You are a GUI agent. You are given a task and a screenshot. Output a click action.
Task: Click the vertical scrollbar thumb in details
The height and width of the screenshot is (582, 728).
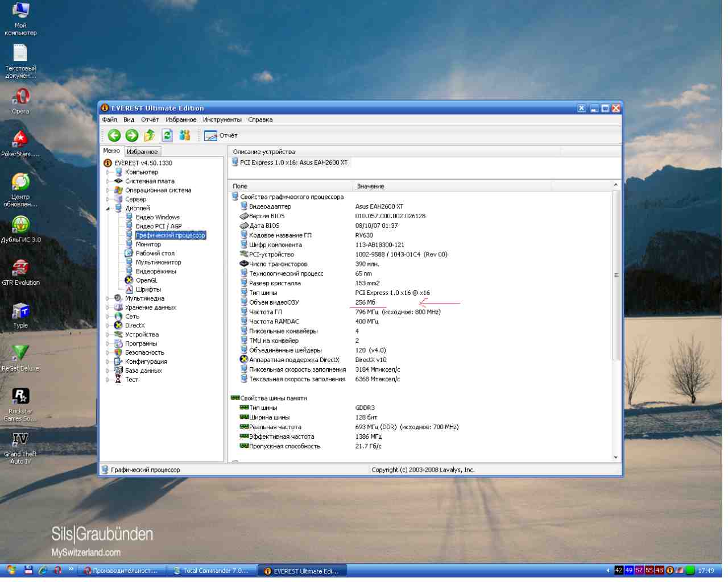[616, 275]
